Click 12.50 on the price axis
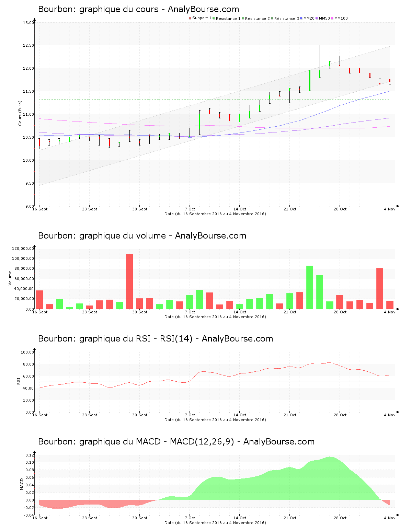The width and height of the screenshot is (412, 532). click(28, 45)
